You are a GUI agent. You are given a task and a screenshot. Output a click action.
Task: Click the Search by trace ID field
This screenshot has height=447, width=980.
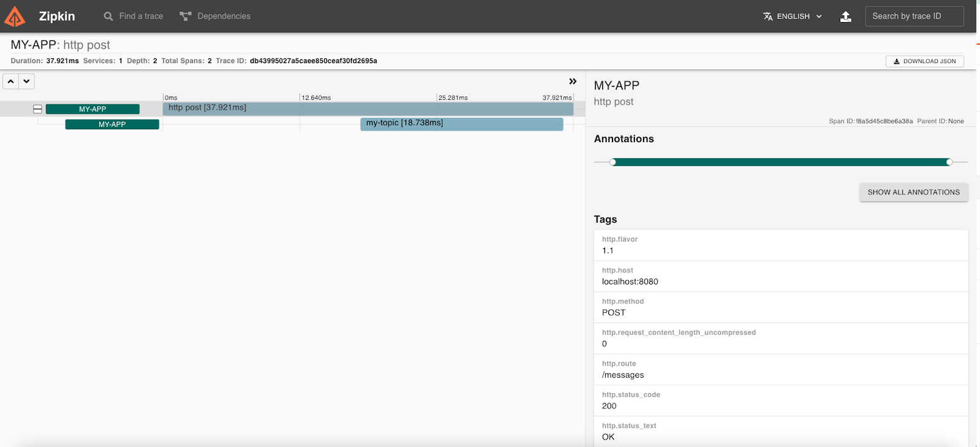click(914, 17)
